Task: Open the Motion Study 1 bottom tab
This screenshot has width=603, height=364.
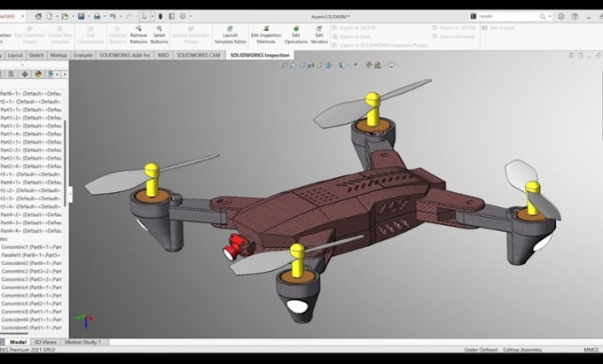Action: point(83,342)
